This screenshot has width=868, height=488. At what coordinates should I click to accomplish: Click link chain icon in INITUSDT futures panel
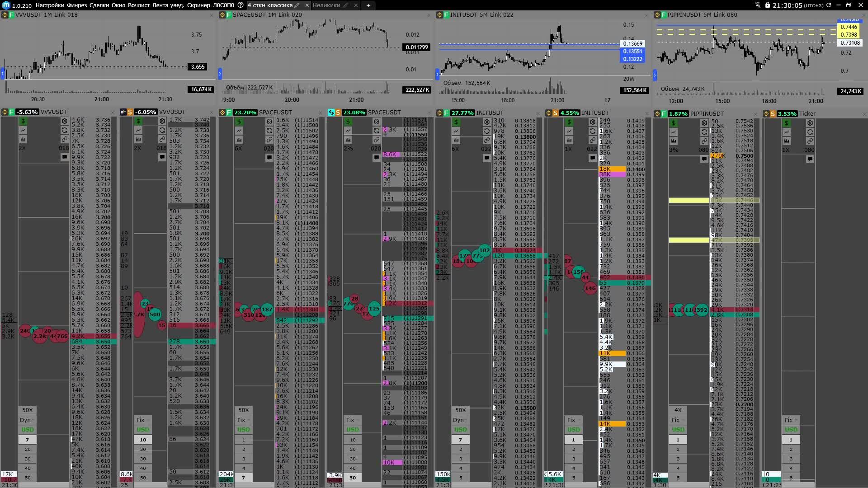486,140
